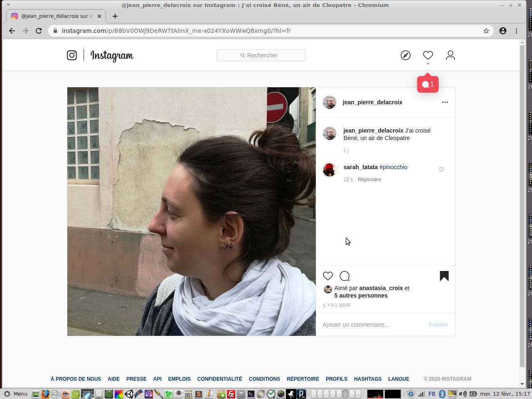Focus the Ajouter un commentaire field
The height and width of the screenshot is (399, 532).
pos(372,325)
